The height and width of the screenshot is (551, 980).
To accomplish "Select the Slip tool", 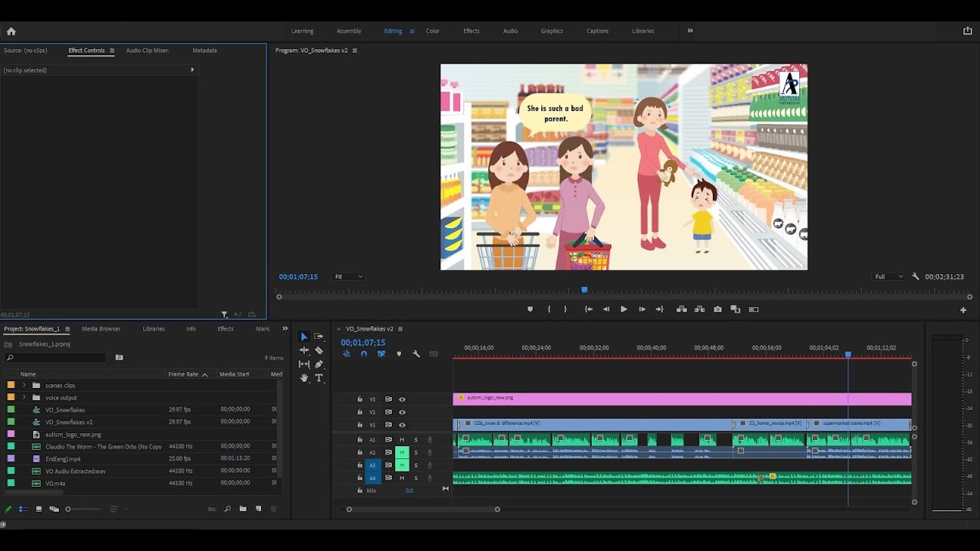I will 304,364.
